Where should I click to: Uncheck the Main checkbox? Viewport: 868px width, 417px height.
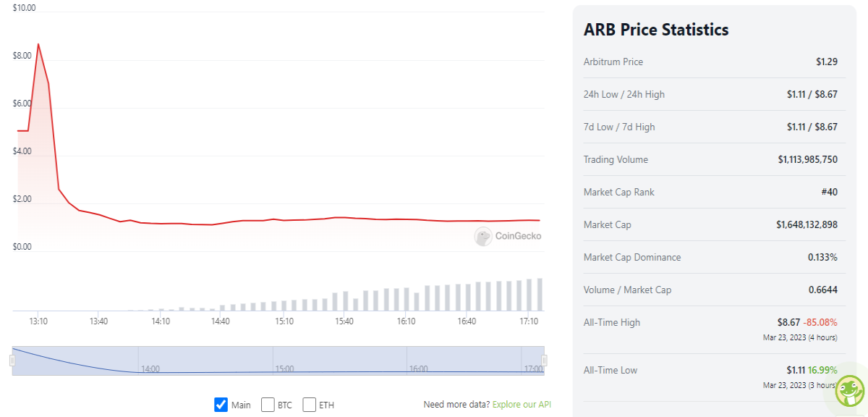click(221, 405)
